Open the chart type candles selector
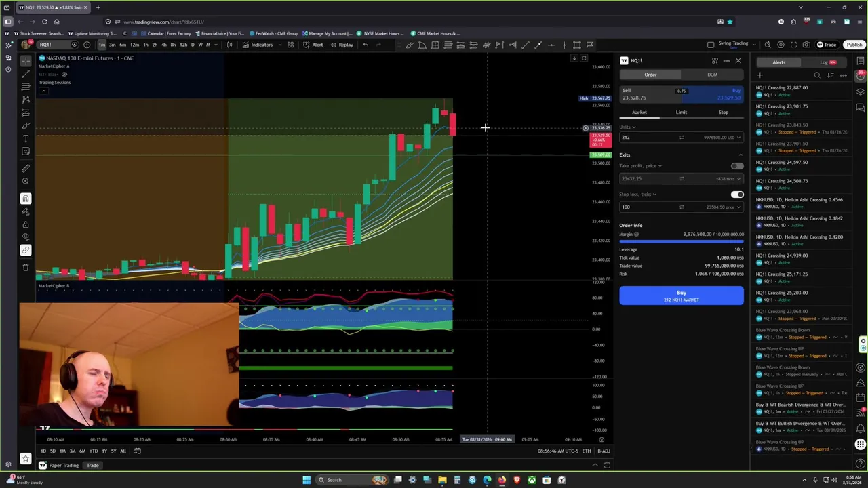This screenshot has height=488, width=868. pos(229,45)
